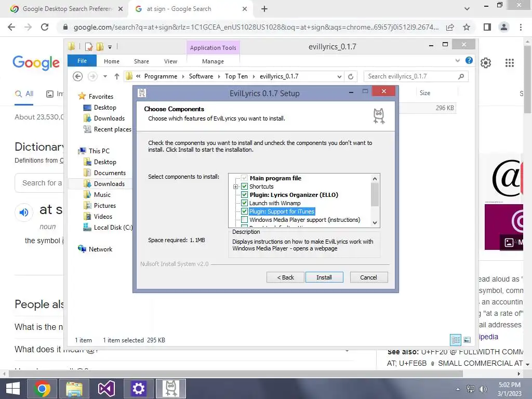Switch to large icons view in status bar
Image resolution: width=532 pixels, height=399 pixels.
pos(467,340)
